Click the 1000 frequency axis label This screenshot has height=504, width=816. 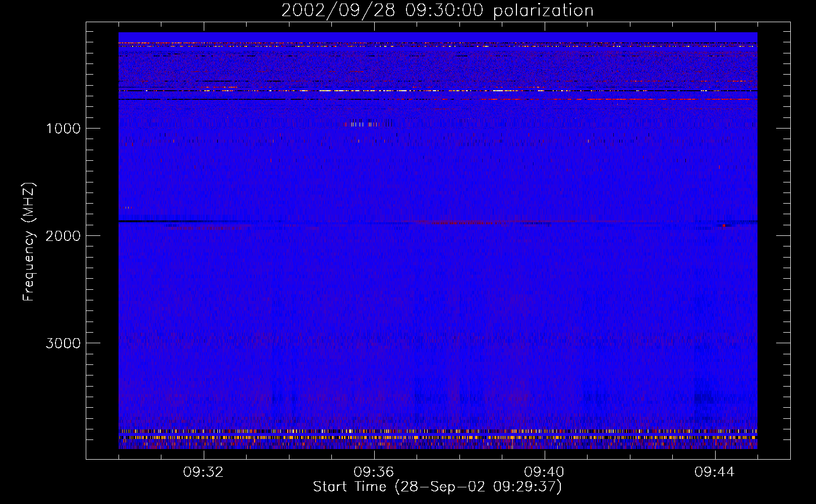pos(63,129)
